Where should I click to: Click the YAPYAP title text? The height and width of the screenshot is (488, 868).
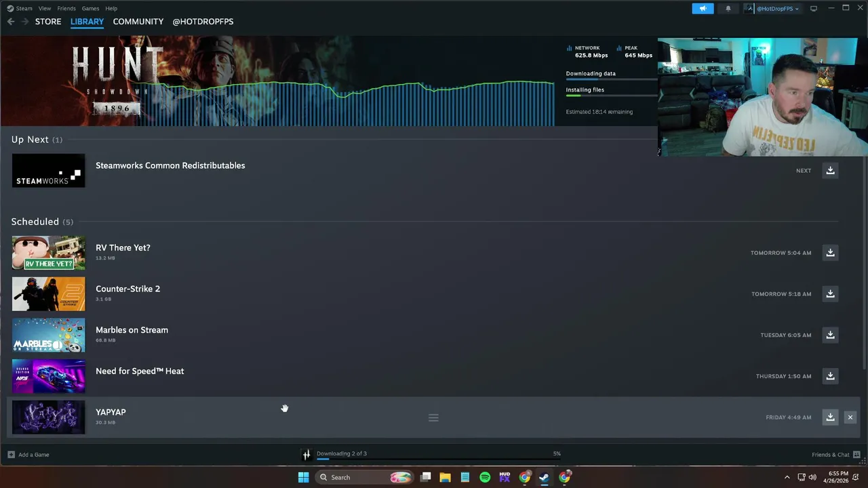tap(111, 412)
